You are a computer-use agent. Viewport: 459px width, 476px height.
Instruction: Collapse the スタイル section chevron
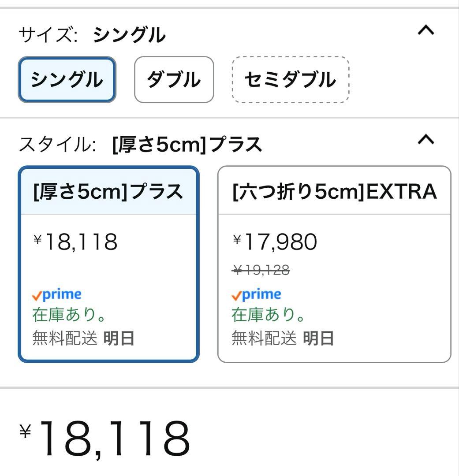pyautogui.click(x=425, y=140)
